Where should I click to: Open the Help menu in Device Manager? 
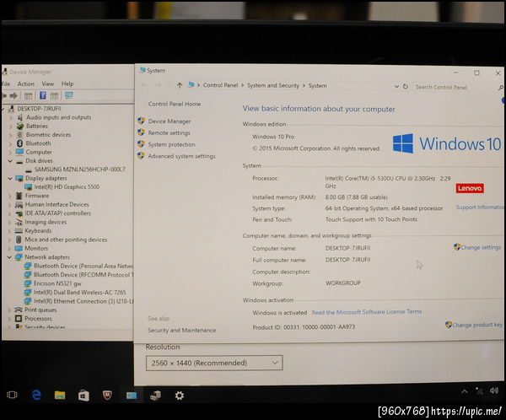tap(67, 84)
